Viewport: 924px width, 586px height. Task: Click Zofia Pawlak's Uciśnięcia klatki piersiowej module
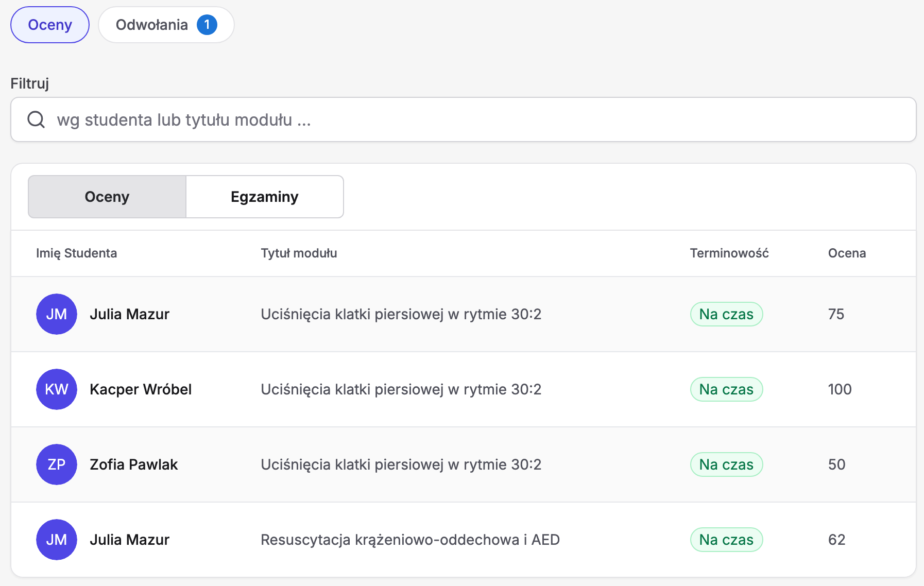coord(401,464)
